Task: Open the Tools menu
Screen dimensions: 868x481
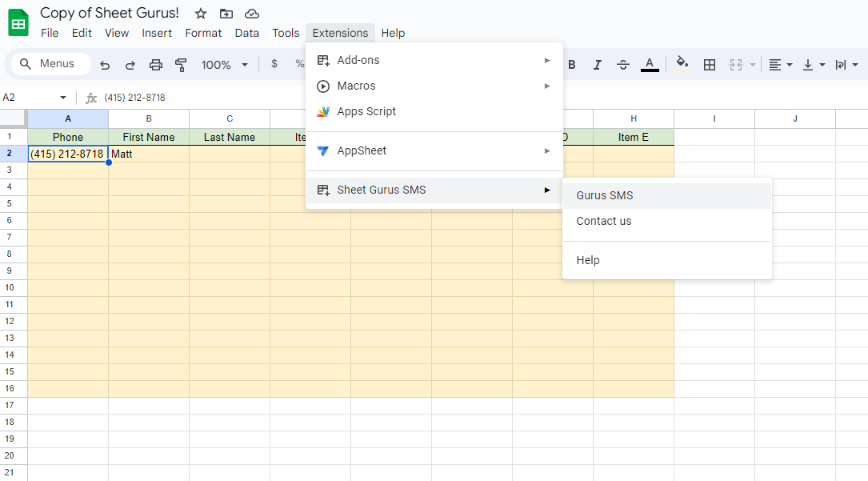Action: (286, 33)
